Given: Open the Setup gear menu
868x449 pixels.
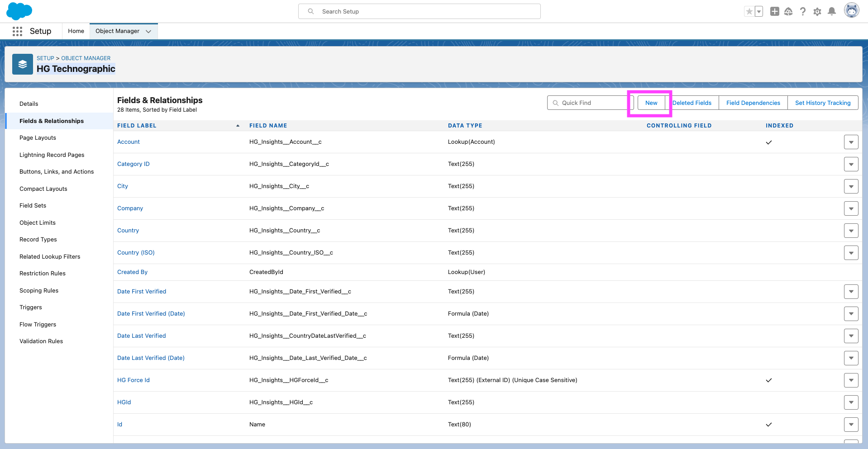Looking at the screenshot, I should click(x=817, y=12).
